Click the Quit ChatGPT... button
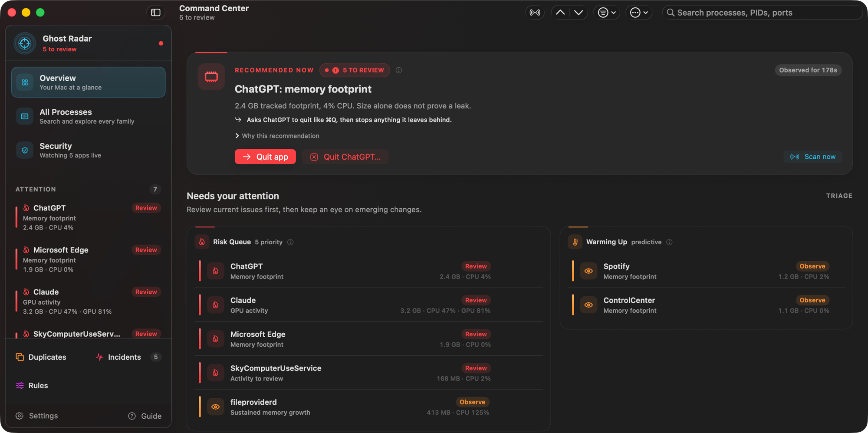Image resolution: width=868 pixels, height=433 pixels. pos(345,157)
